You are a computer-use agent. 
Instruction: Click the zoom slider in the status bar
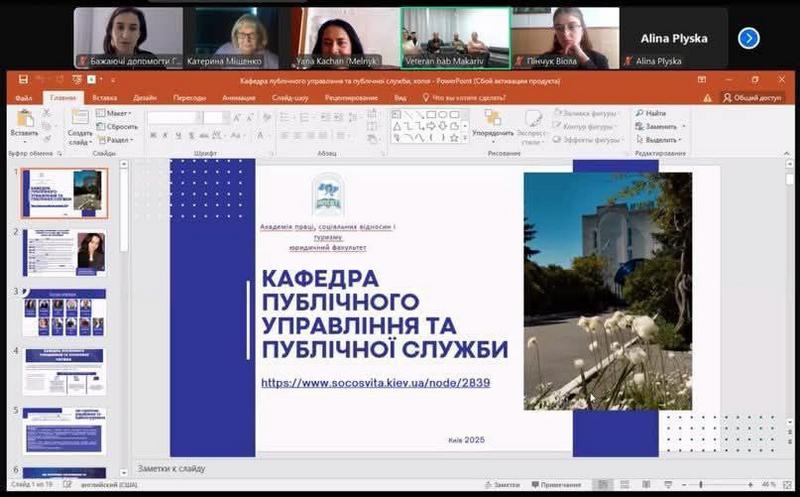[x=701, y=484]
